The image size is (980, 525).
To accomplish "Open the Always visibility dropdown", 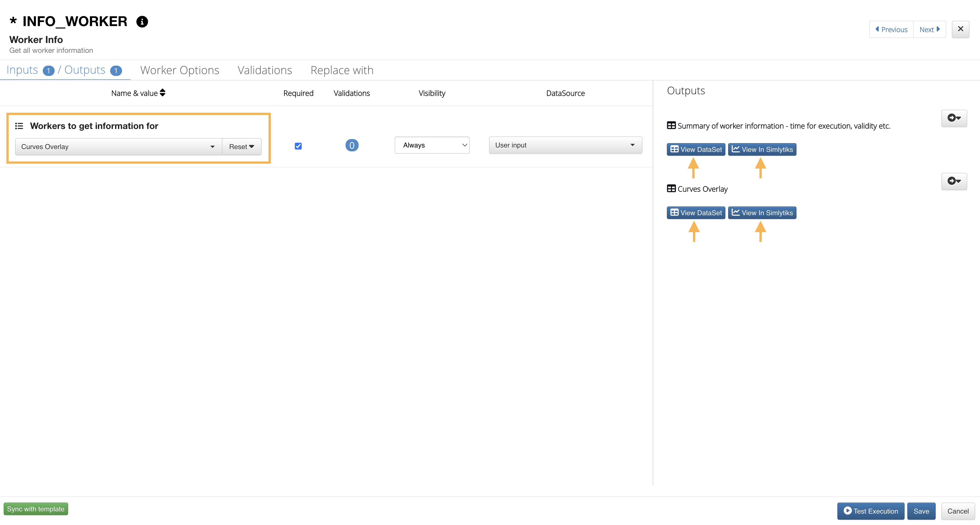I will tap(432, 145).
